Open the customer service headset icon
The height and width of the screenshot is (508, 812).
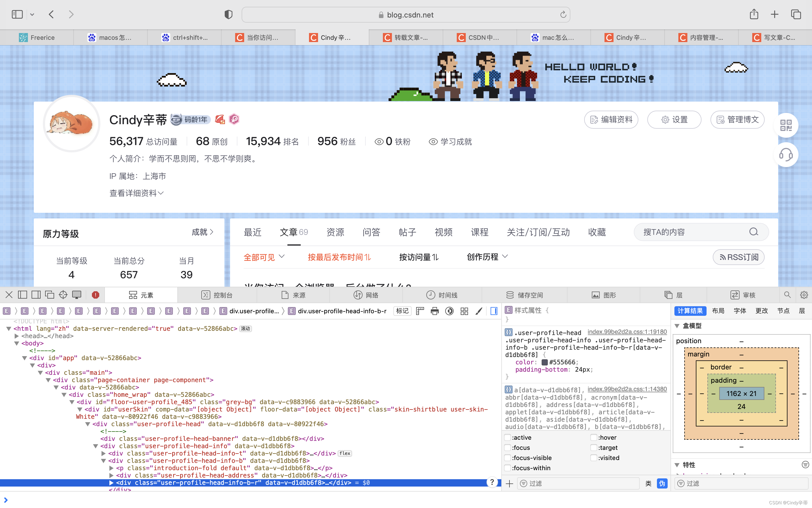pyautogui.click(x=786, y=155)
